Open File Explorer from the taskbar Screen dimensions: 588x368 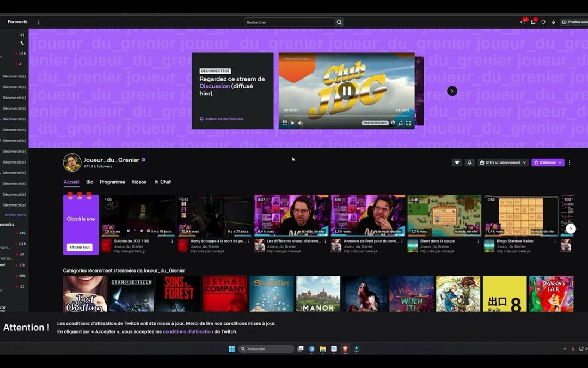[322, 349]
